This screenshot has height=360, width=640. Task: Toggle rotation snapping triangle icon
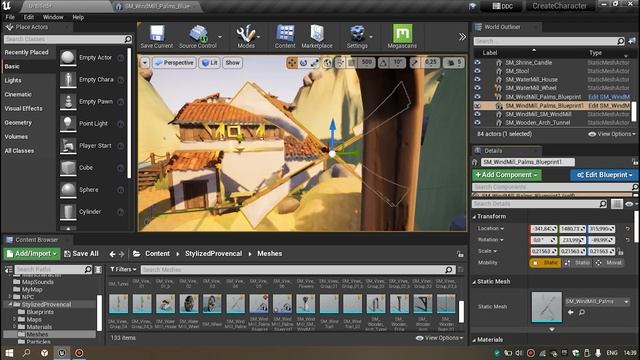(383, 63)
